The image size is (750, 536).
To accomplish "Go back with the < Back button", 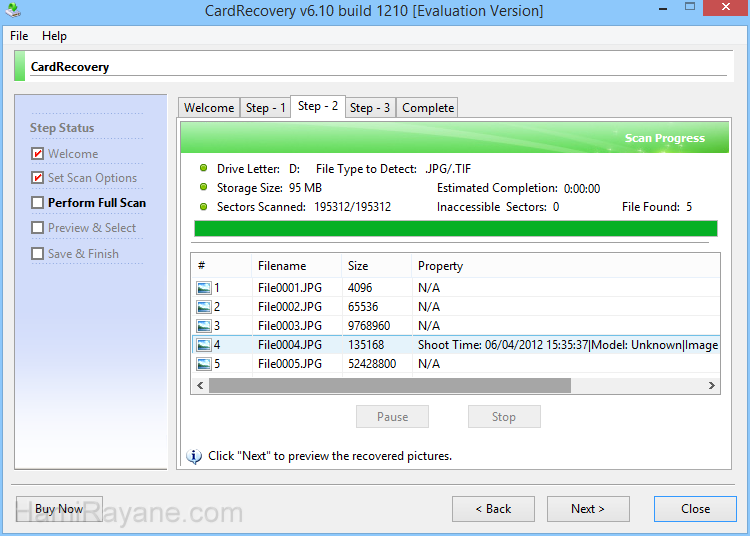I will 493,509.
